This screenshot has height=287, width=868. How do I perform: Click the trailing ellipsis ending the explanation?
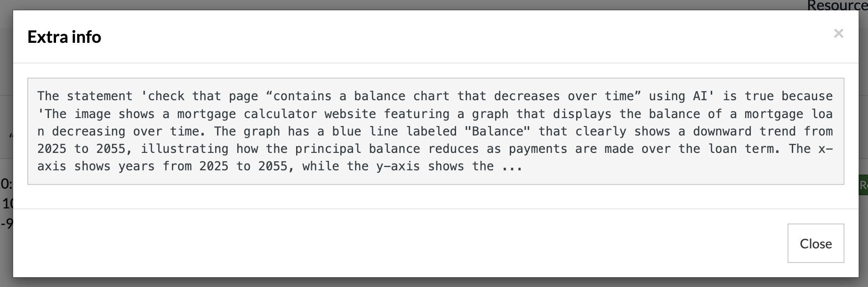point(512,167)
